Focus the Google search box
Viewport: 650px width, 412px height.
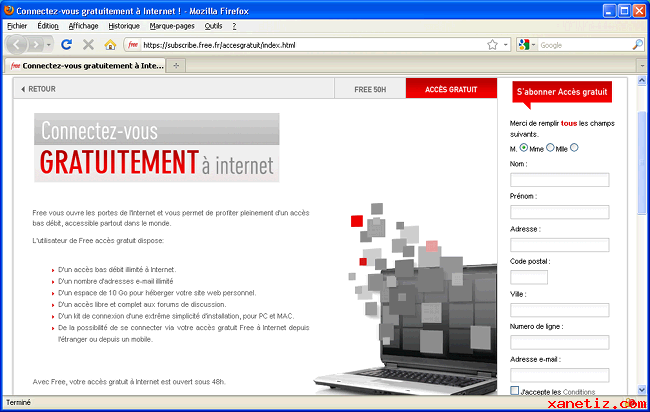click(x=585, y=45)
